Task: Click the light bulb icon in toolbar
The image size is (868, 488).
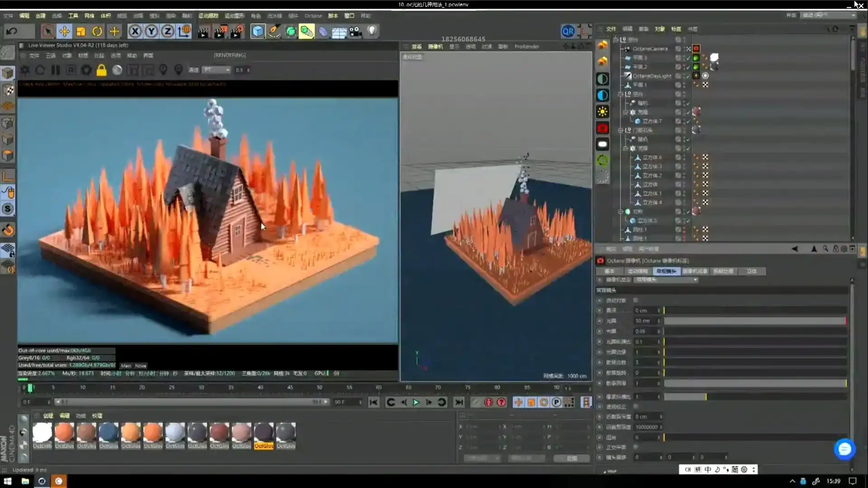Action: click(x=372, y=31)
